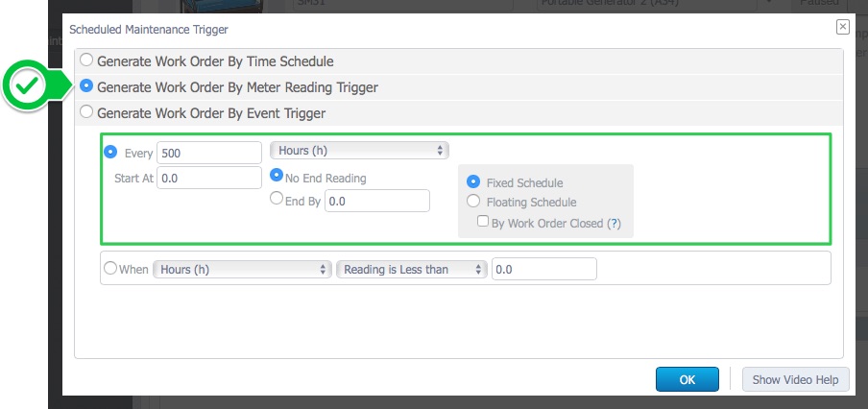The height and width of the screenshot is (409, 868).
Task: Close the Scheduled Maintenance Trigger dialog
Action: point(842,27)
